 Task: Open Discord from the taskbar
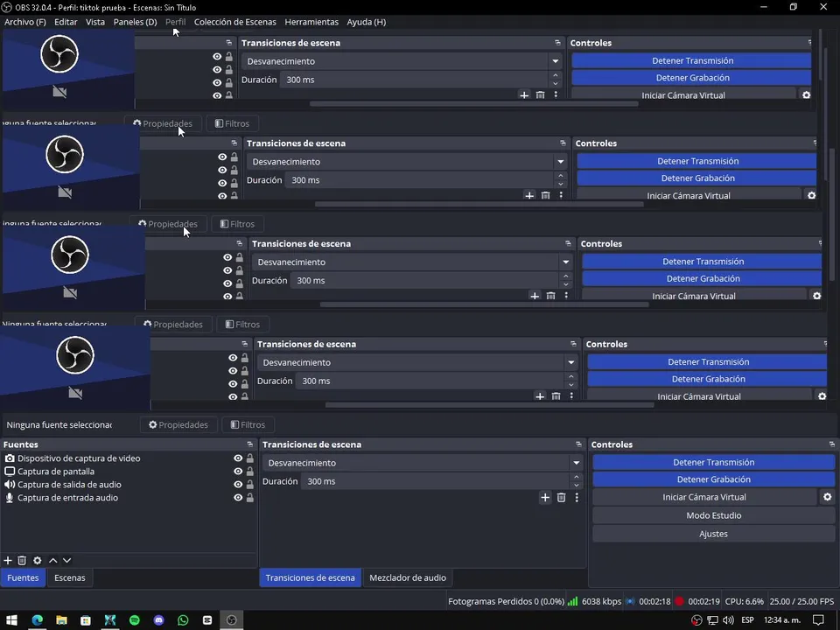pyautogui.click(x=158, y=620)
